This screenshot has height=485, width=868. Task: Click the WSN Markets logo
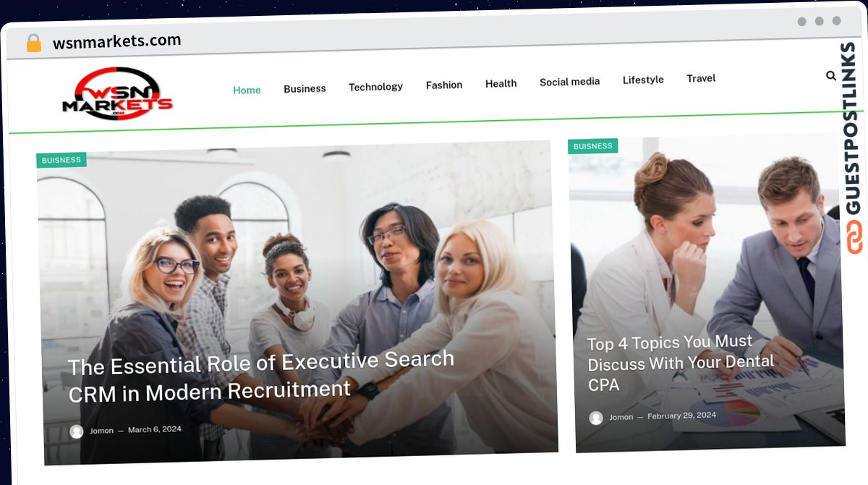point(117,94)
